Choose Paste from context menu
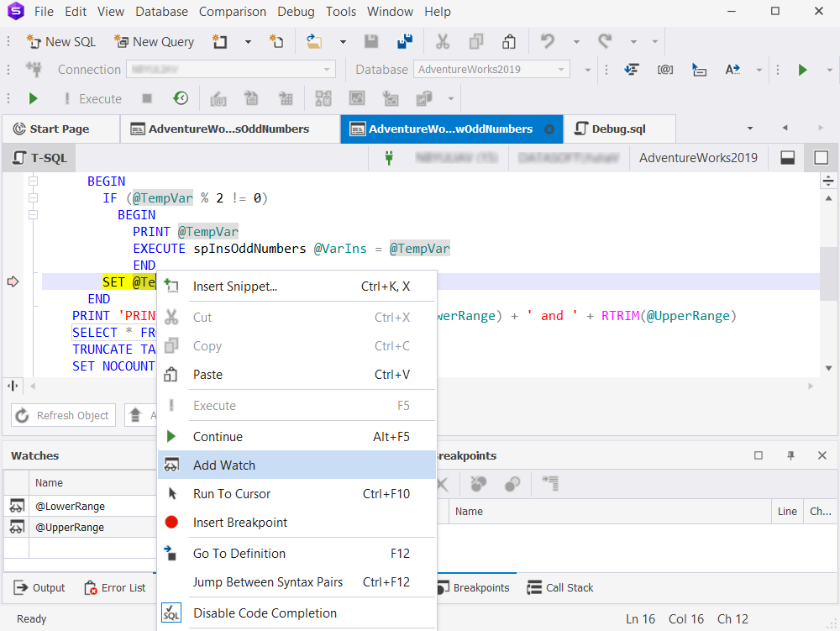 (297, 375)
